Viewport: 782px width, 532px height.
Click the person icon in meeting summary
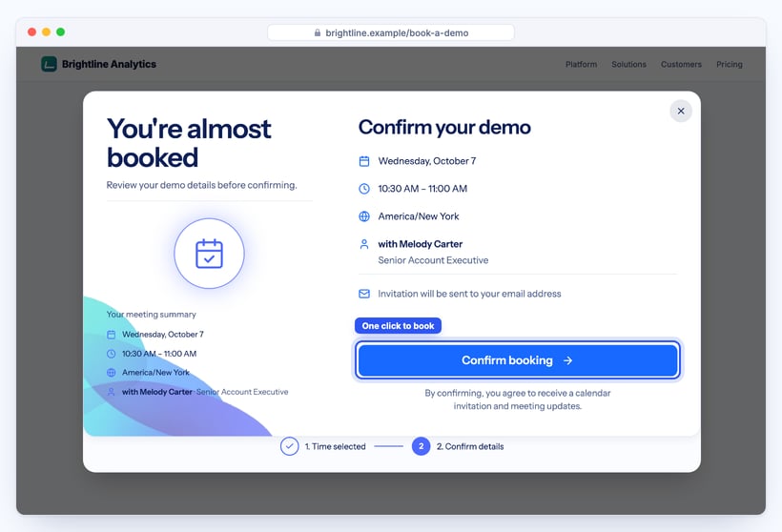pyautogui.click(x=112, y=392)
